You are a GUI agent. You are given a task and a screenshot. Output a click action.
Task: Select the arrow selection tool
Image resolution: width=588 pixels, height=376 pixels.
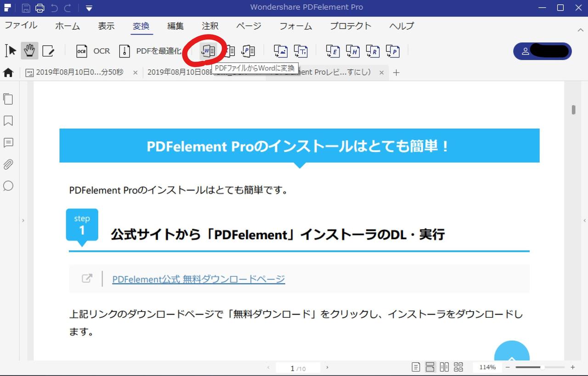(x=11, y=51)
